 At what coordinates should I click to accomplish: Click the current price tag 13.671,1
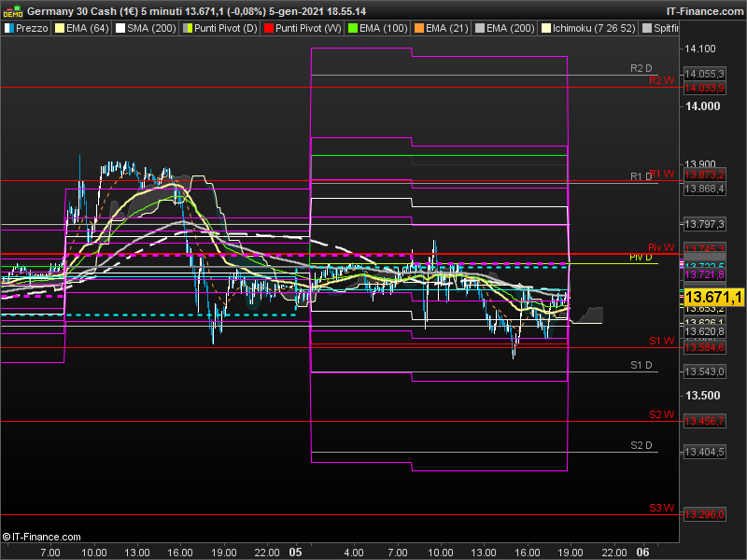(x=713, y=297)
